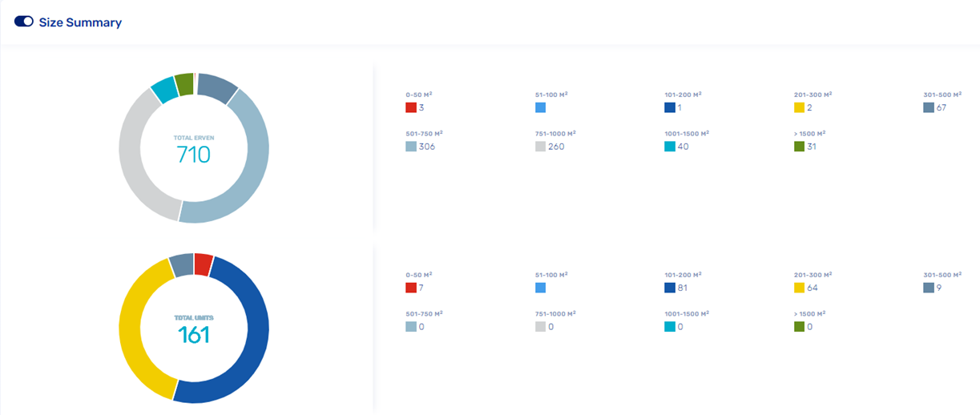The height and width of the screenshot is (415, 980).
Task: Click the 301-500 M² swatch showing 9
Action: [929, 288]
